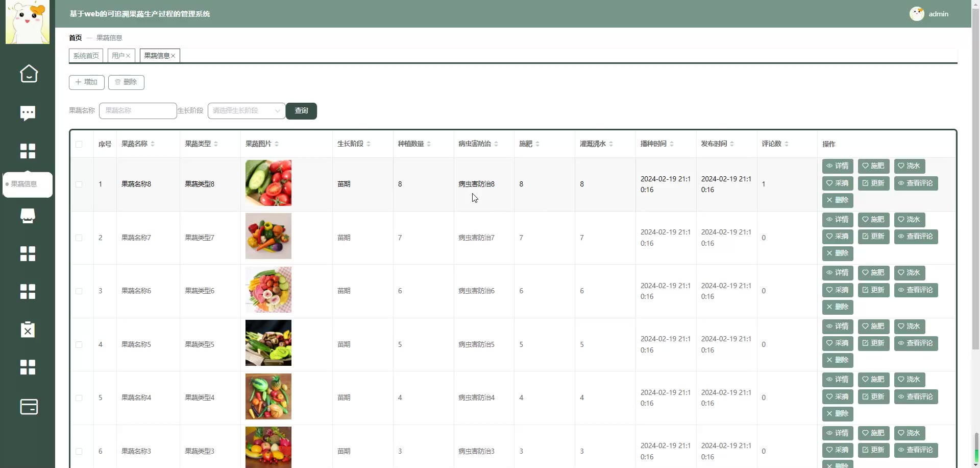Screen dimensions: 980x468
Task: Switch to the 用户 tab
Action: point(118,56)
